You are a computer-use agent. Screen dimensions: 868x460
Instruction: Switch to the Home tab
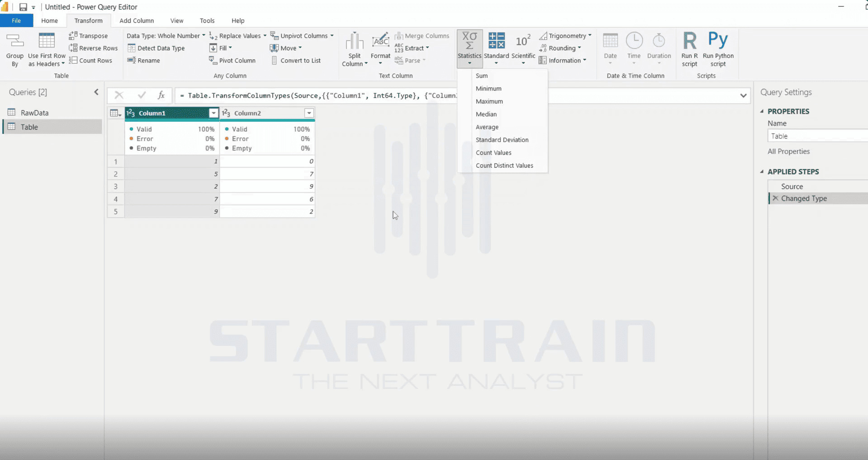(x=49, y=21)
